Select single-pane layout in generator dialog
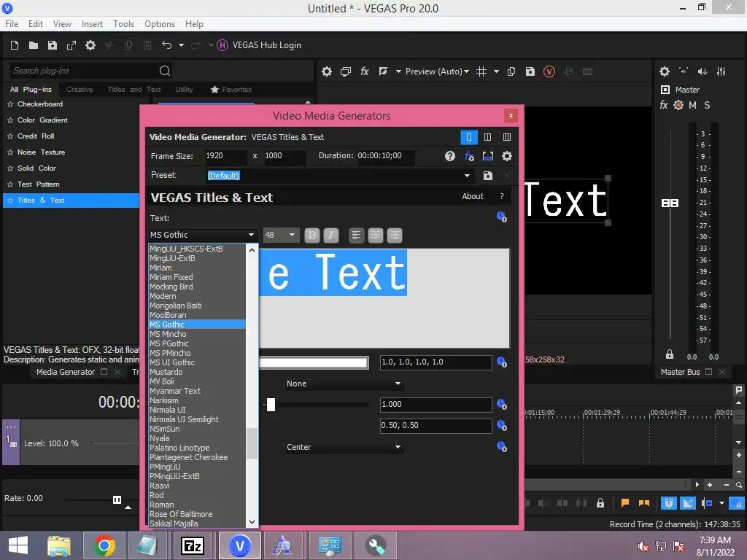The image size is (747, 560). (x=469, y=137)
